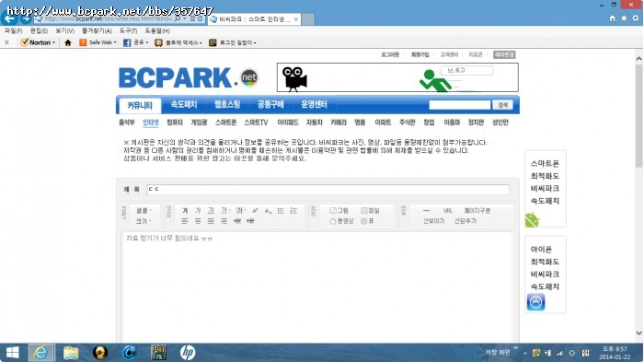Attach a file using 파일

coord(370,211)
